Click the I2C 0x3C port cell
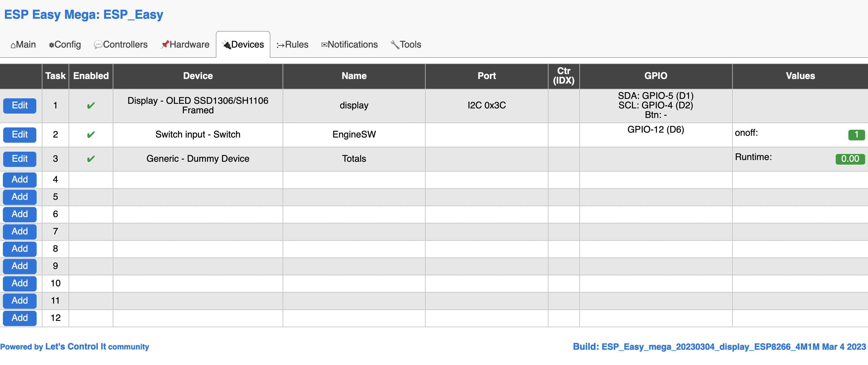The height and width of the screenshot is (365, 868). pyautogui.click(x=486, y=106)
